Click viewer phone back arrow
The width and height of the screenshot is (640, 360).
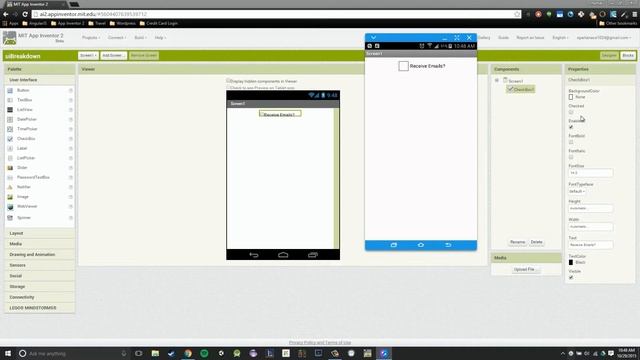pyautogui.click(x=254, y=255)
